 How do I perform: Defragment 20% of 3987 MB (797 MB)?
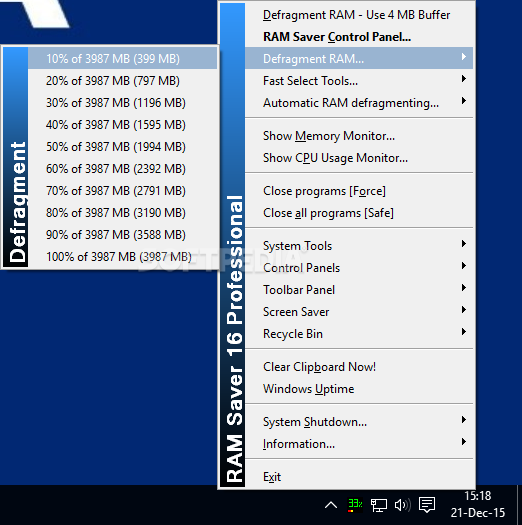point(123,81)
